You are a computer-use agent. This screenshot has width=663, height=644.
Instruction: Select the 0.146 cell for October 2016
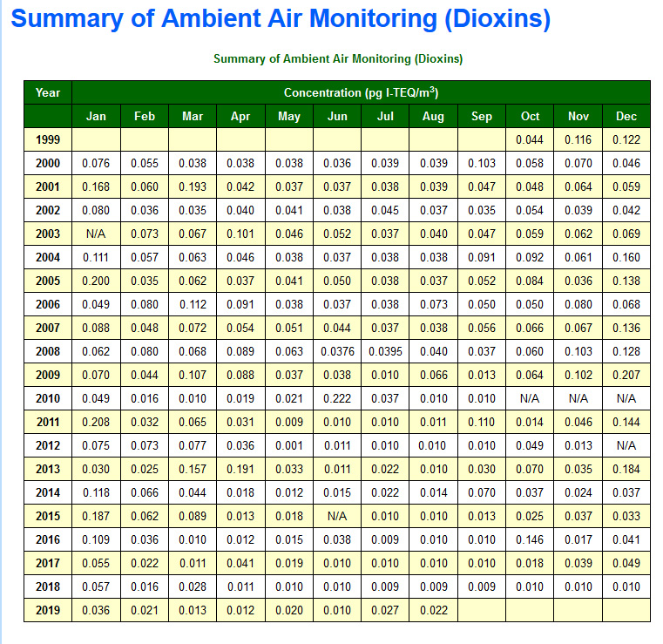[530, 539]
